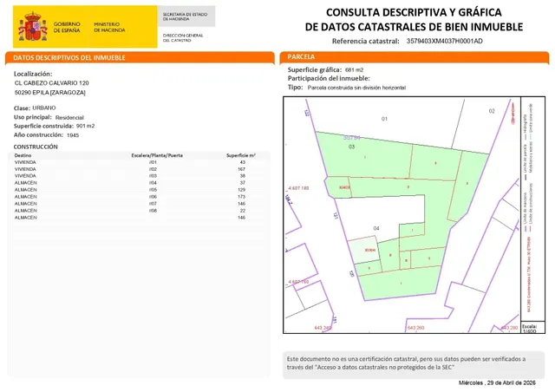Click map coordinate '4.607.160'
This screenshot has width=555, height=392.
coord(298,282)
